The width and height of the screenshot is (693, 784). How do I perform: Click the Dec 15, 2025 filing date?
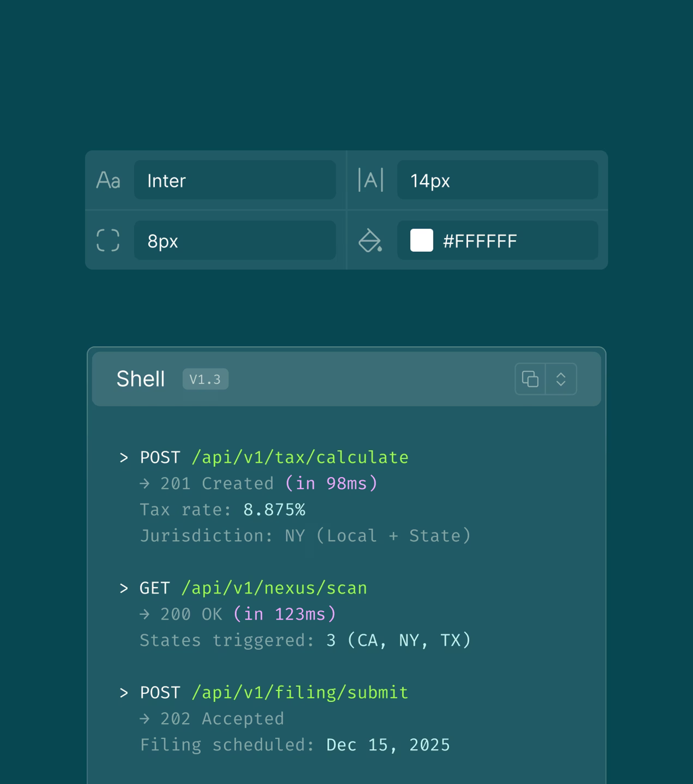388,745
